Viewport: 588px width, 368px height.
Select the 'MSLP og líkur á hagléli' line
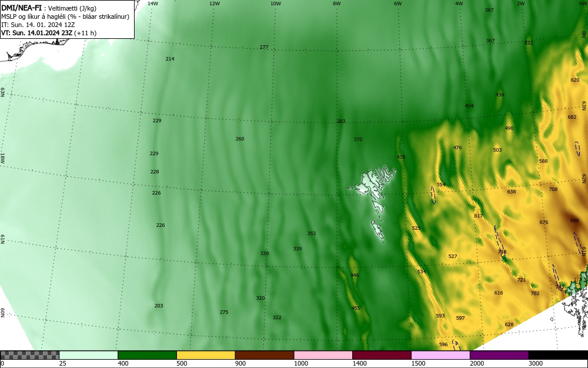pyautogui.click(x=65, y=16)
